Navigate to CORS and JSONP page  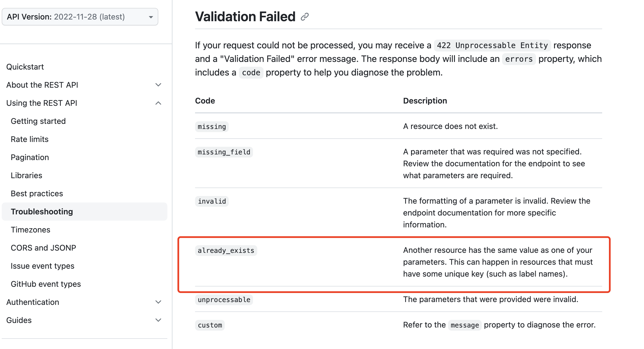[x=43, y=247]
